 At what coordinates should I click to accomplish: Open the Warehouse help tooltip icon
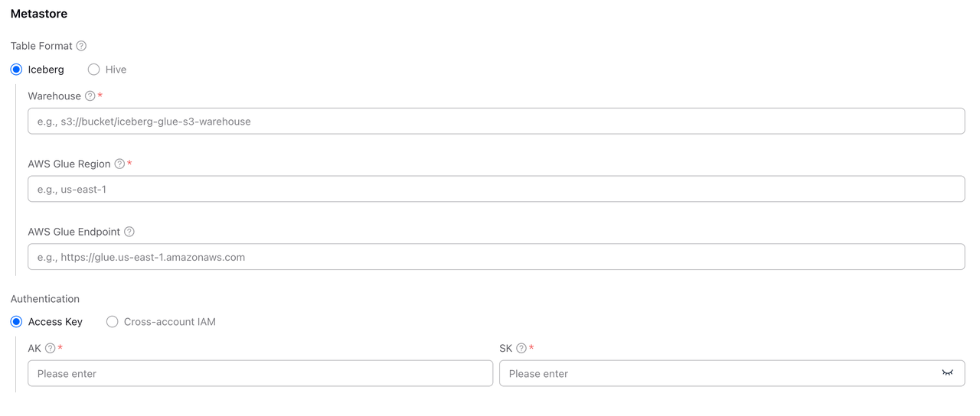90,96
